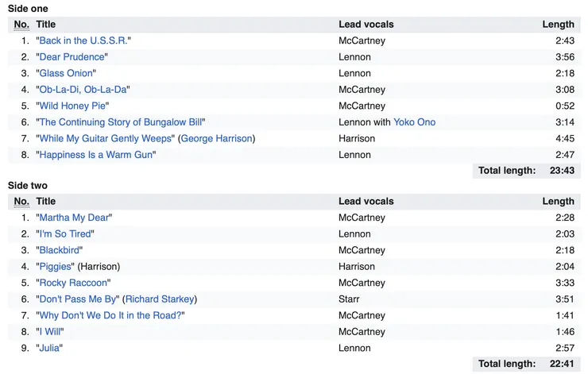Follow the "Glass Onion" link
The height and width of the screenshot is (374, 588).
(x=66, y=73)
